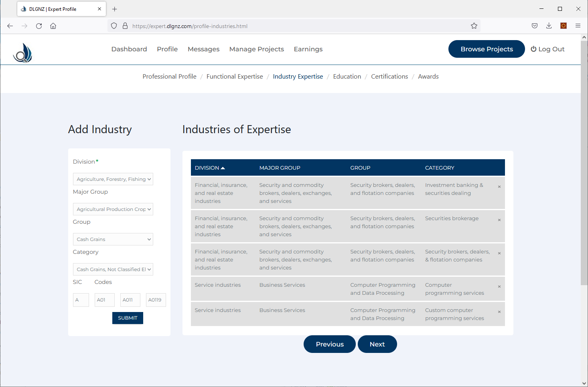Click the padlock site info icon
This screenshot has width=588, height=387.
coord(125,26)
